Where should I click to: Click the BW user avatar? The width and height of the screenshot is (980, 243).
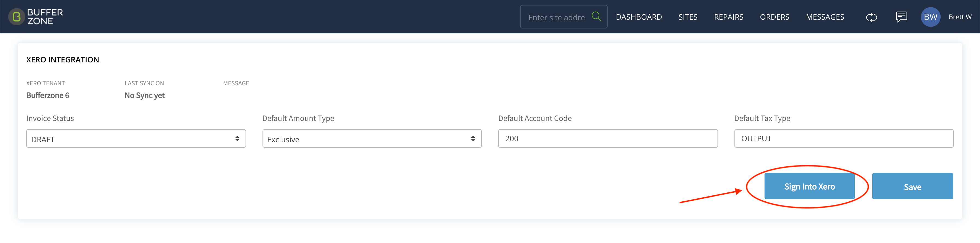(x=930, y=17)
